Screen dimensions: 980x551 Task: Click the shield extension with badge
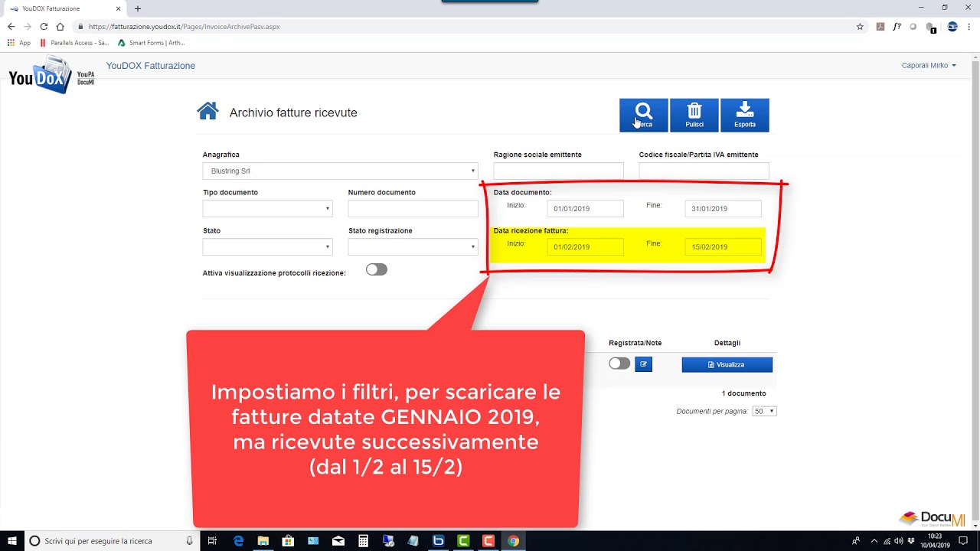pos(931,27)
